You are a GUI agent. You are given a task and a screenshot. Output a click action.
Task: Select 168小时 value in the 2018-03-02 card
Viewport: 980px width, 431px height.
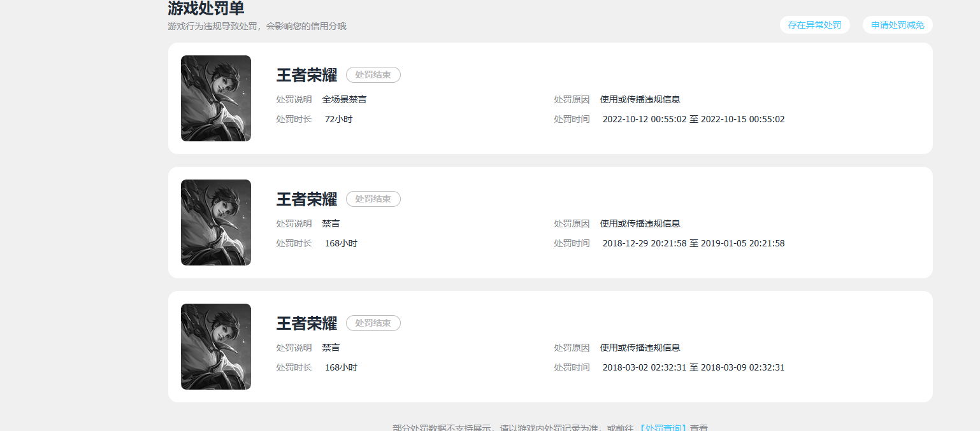tap(341, 367)
